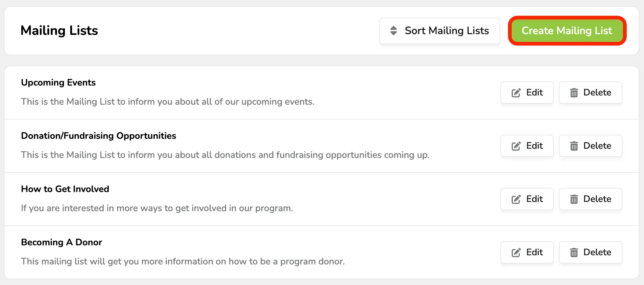Image resolution: width=644 pixels, height=285 pixels.
Task: Delete the Donation/Fundraising Opportunities list
Action: click(590, 146)
